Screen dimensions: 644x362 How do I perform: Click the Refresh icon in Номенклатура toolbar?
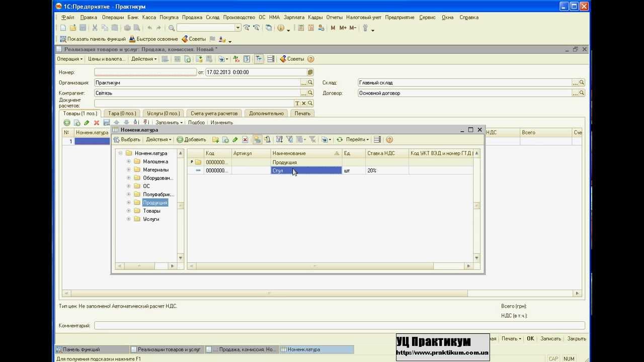(x=340, y=139)
